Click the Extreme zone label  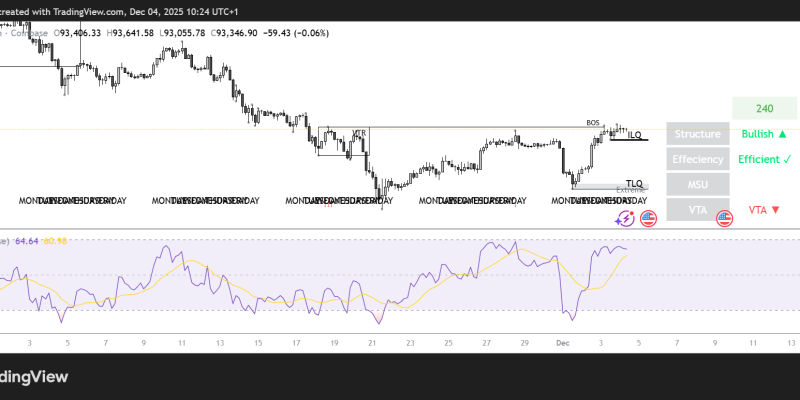[630, 190]
